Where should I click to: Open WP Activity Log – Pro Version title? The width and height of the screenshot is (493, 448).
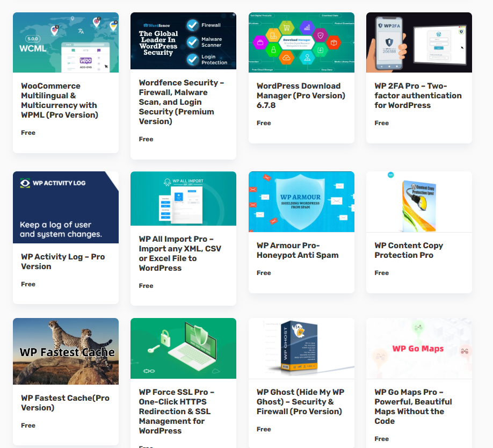pos(63,262)
